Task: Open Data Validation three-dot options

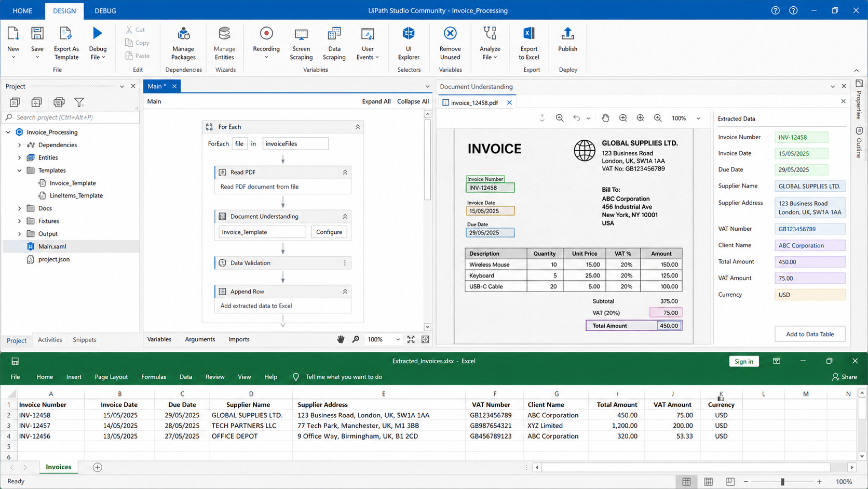Action: [x=345, y=263]
